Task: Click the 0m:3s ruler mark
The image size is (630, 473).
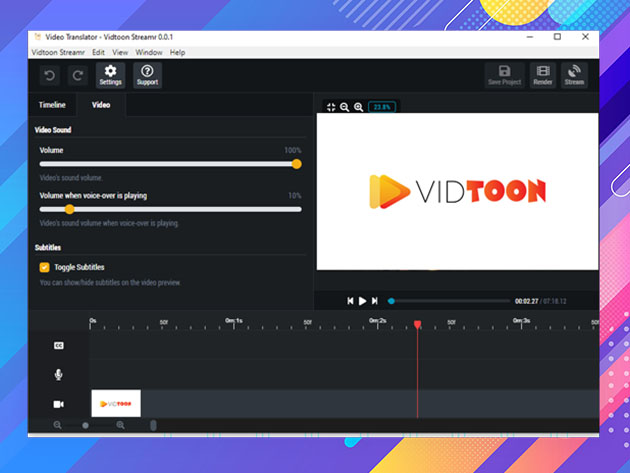Action: tap(522, 321)
